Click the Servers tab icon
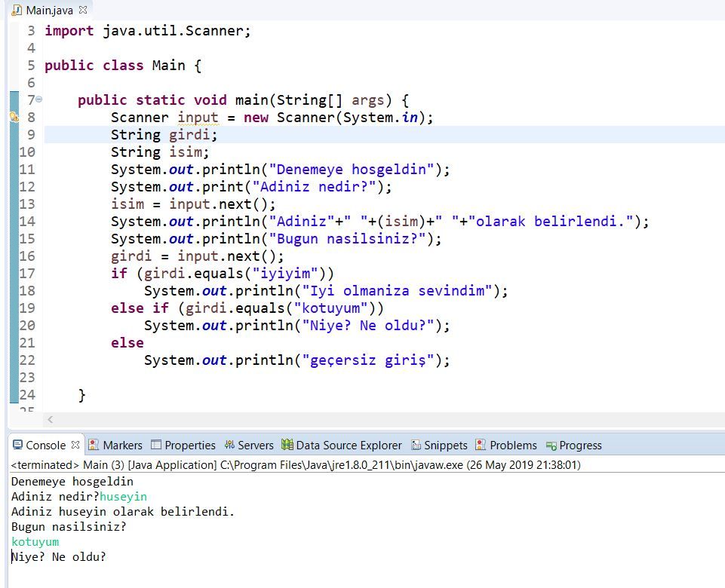 pyautogui.click(x=229, y=445)
